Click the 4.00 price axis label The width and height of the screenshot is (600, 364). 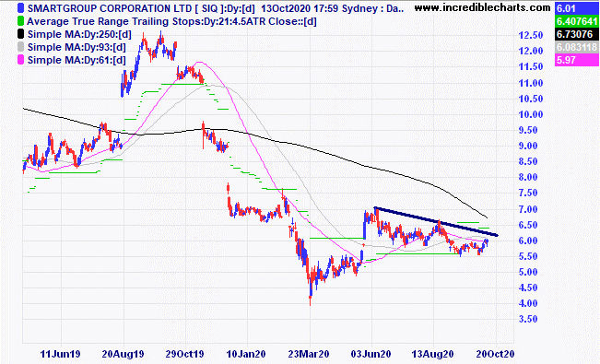pyautogui.click(x=528, y=303)
